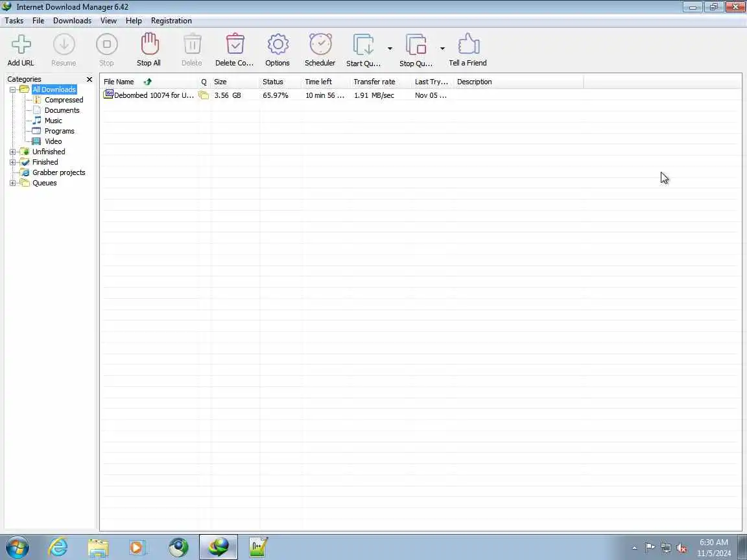Click the 10 min 56 time left cell

pyautogui.click(x=325, y=96)
